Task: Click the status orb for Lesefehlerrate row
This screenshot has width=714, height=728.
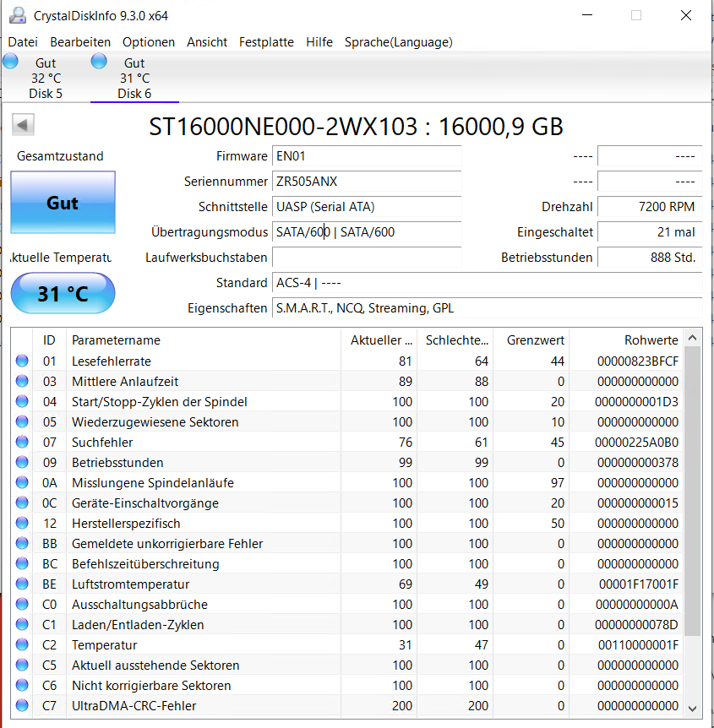Action: (22, 361)
